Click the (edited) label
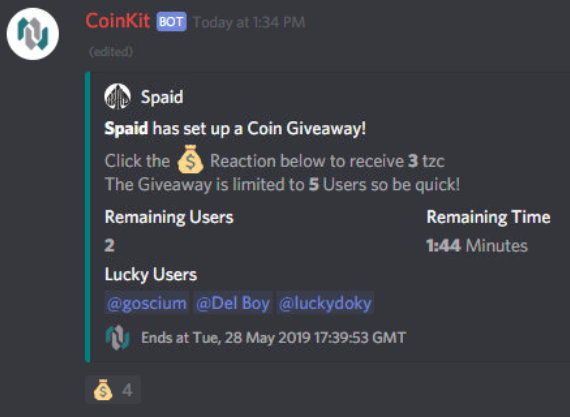Image resolution: width=570 pixels, height=417 pixels. [x=111, y=52]
